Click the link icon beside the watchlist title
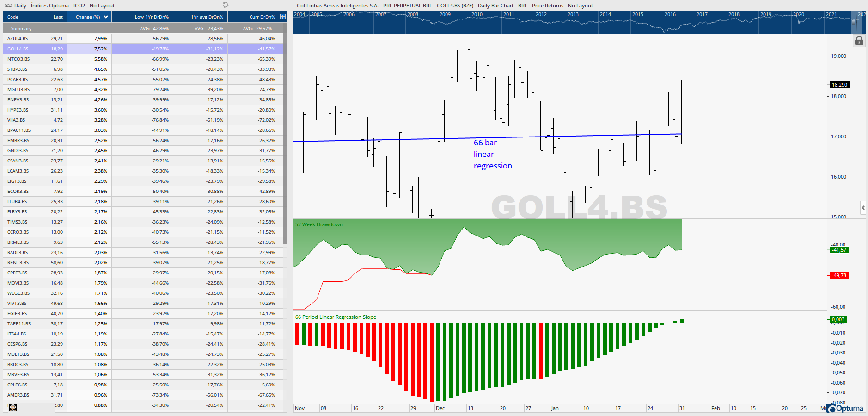This screenshot has height=416, width=868. [8, 6]
